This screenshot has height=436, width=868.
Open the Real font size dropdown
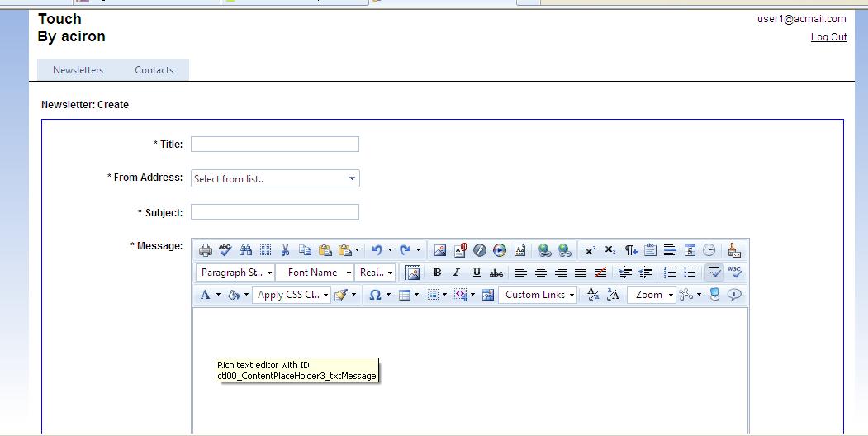click(375, 272)
